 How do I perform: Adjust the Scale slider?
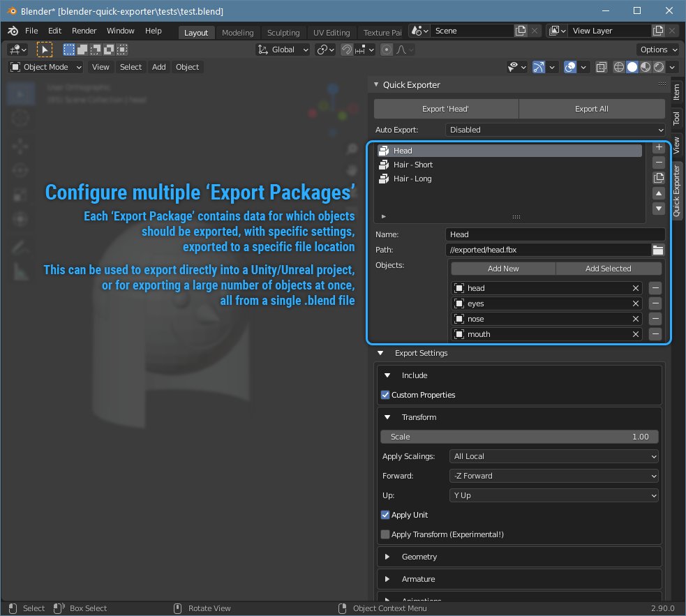coord(519,437)
